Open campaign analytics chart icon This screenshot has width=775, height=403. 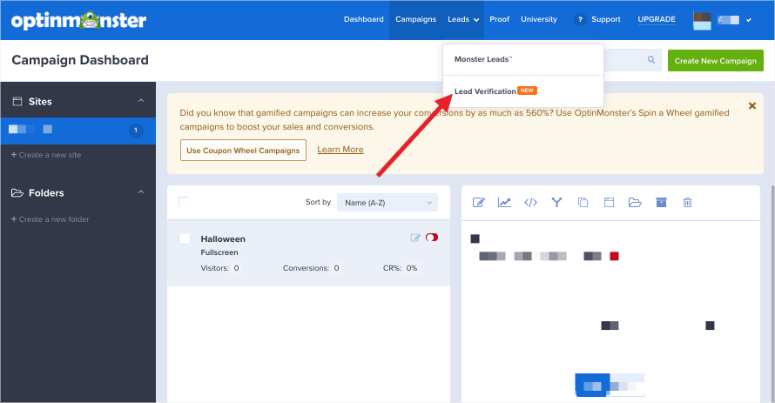coord(504,203)
